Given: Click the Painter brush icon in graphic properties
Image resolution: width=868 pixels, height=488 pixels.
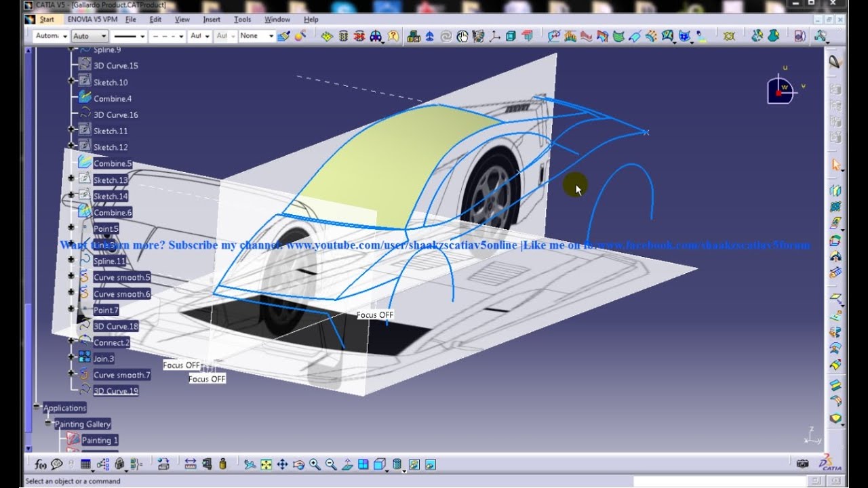Looking at the screenshot, I should pos(283,36).
